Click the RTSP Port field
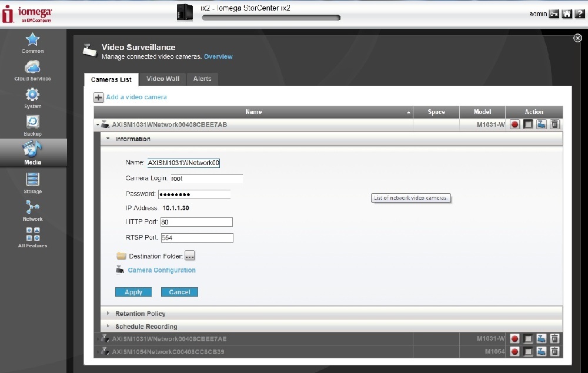The width and height of the screenshot is (588, 373). coord(197,238)
